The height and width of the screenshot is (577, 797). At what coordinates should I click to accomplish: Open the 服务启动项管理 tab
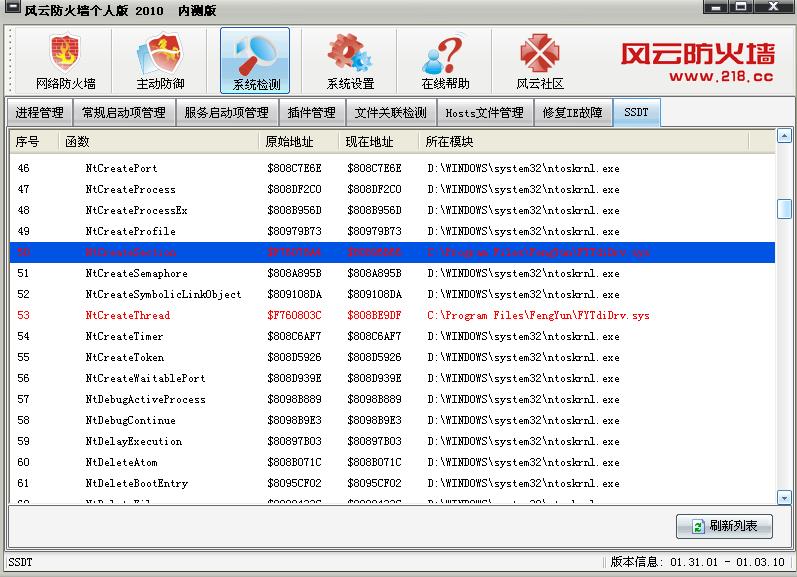tap(227, 112)
